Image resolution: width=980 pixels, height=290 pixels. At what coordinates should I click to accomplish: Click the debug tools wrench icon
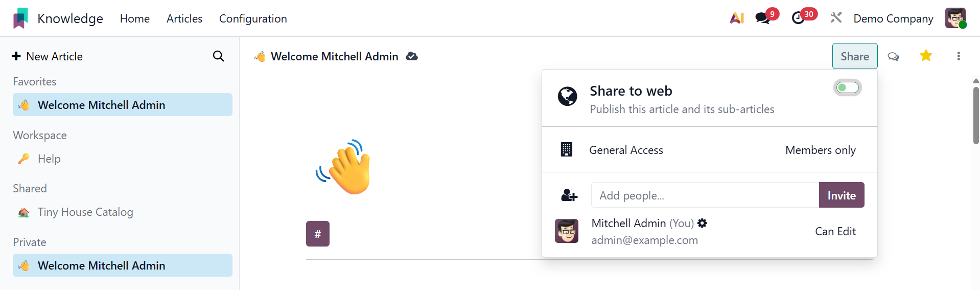pyautogui.click(x=836, y=18)
